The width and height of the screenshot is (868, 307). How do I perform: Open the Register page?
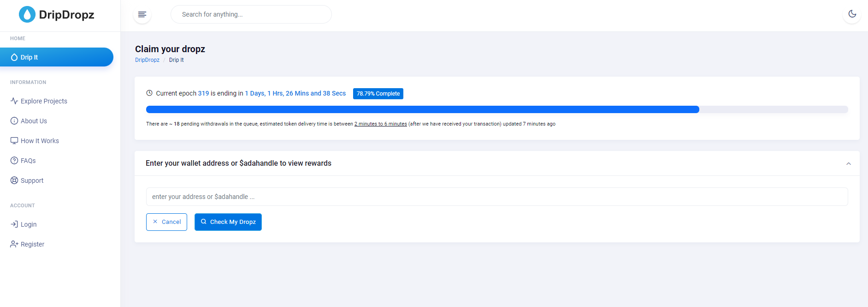[32, 244]
